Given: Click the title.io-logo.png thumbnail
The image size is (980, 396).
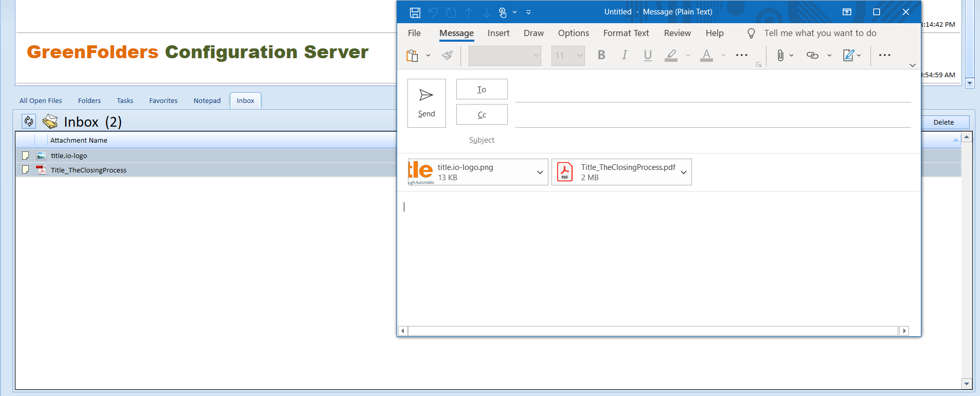Looking at the screenshot, I should point(421,172).
